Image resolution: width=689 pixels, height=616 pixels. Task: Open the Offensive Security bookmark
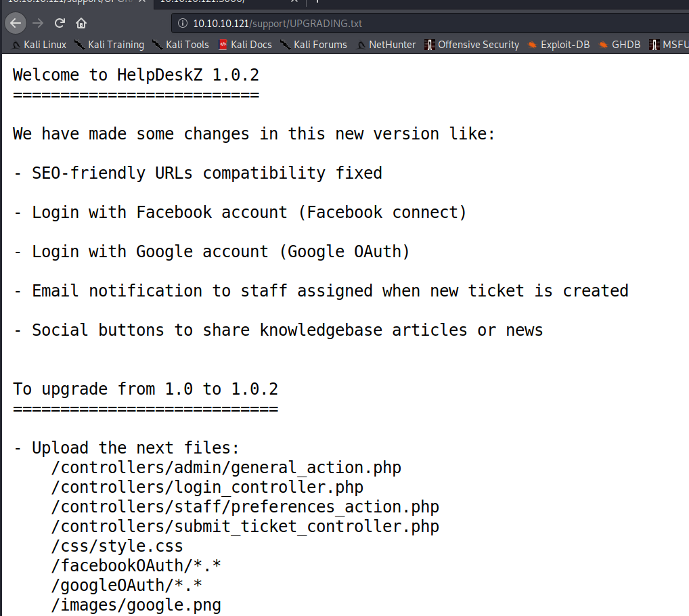pyautogui.click(x=472, y=45)
